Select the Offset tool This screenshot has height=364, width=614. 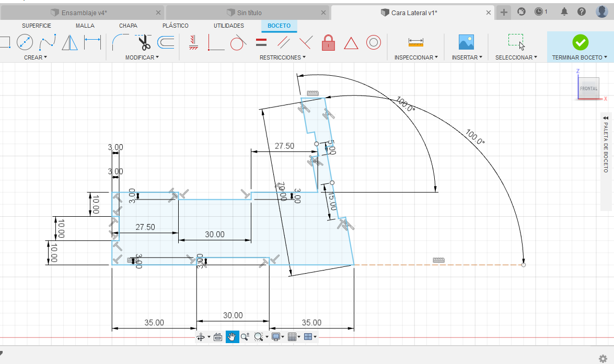pyautogui.click(x=166, y=42)
